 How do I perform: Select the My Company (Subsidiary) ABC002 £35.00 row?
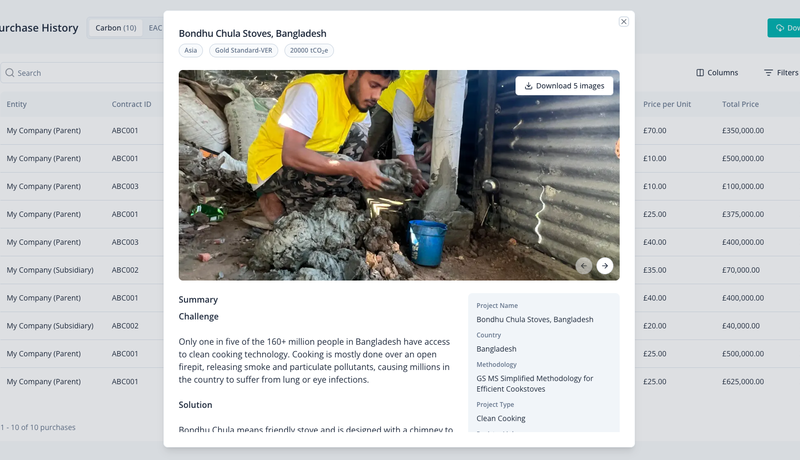point(400,270)
